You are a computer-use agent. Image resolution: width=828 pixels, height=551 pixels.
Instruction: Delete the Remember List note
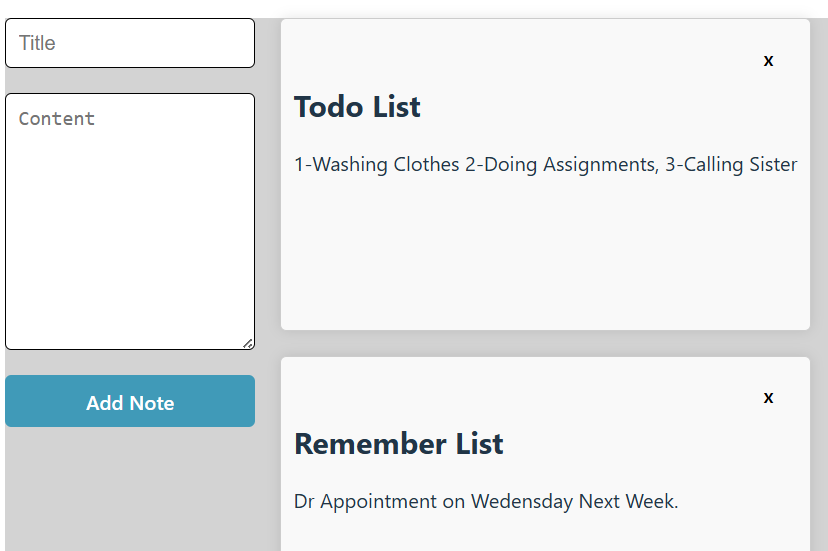pyautogui.click(x=768, y=398)
